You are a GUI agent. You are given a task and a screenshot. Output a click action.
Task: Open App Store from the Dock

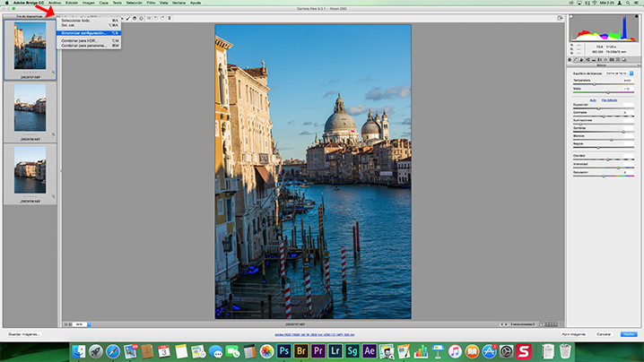click(x=489, y=351)
